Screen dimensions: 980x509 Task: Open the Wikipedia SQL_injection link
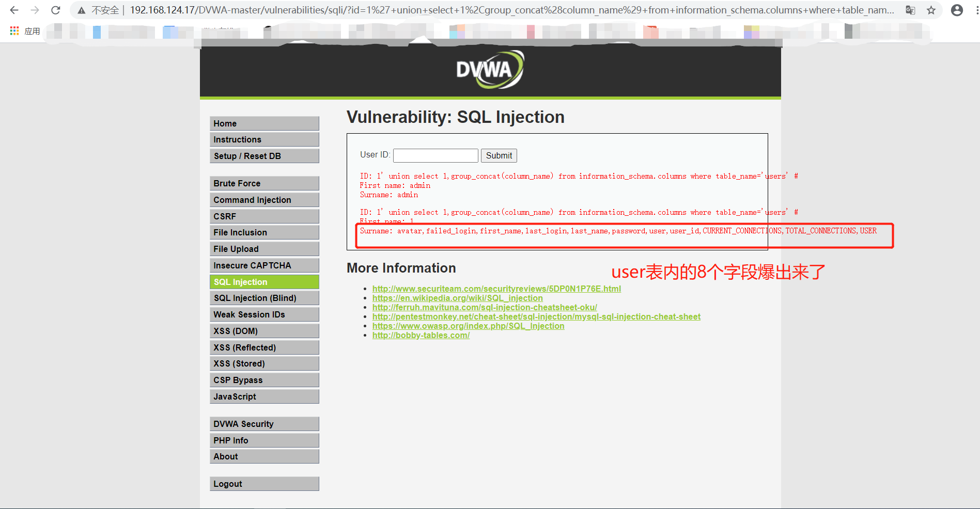(458, 298)
